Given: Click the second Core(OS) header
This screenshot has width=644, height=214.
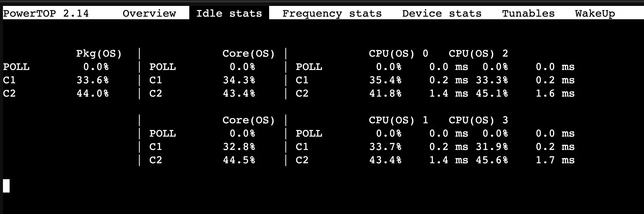Looking at the screenshot, I should pos(248,120).
